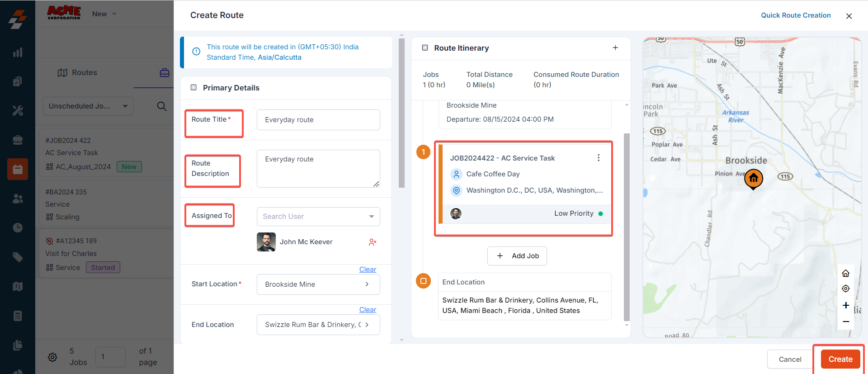
Task: Open the three-dot menu on AC Service Task job
Action: pos(598,158)
